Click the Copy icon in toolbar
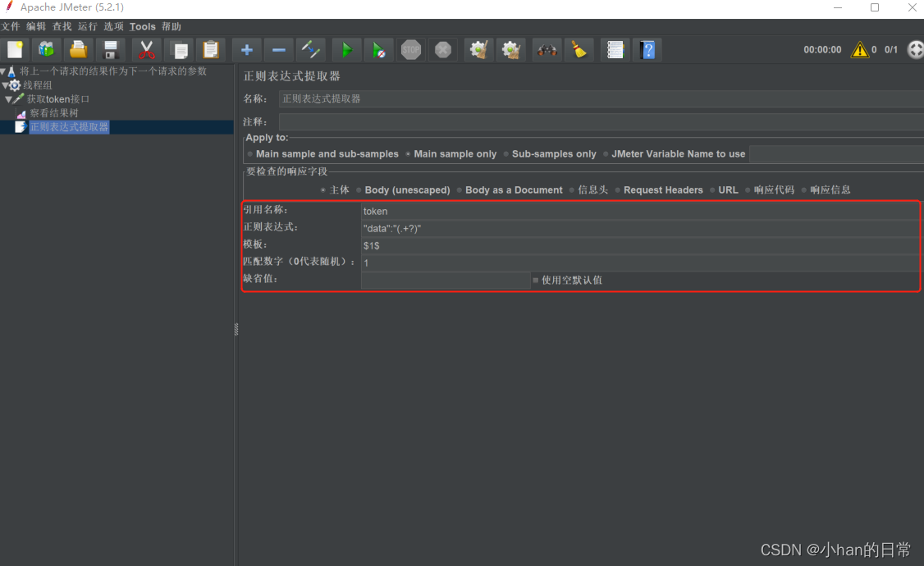Viewport: 924px width, 566px height. pos(179,50)
